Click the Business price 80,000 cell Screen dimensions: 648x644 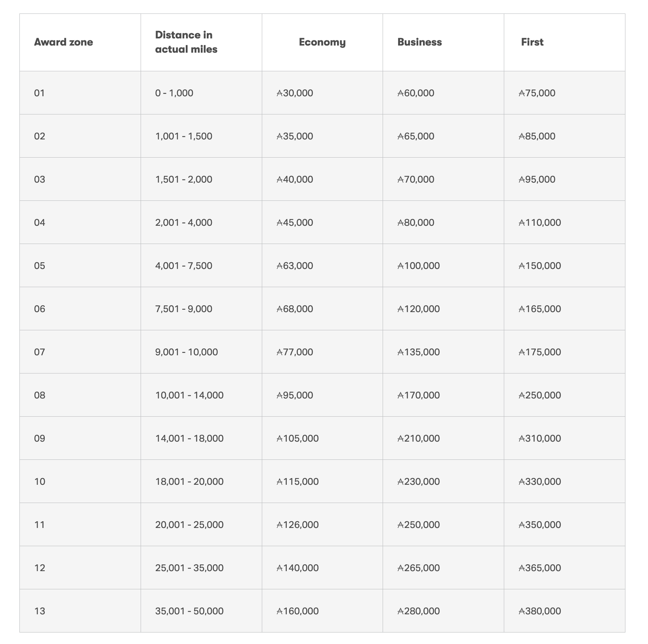[x=443, y=223]
